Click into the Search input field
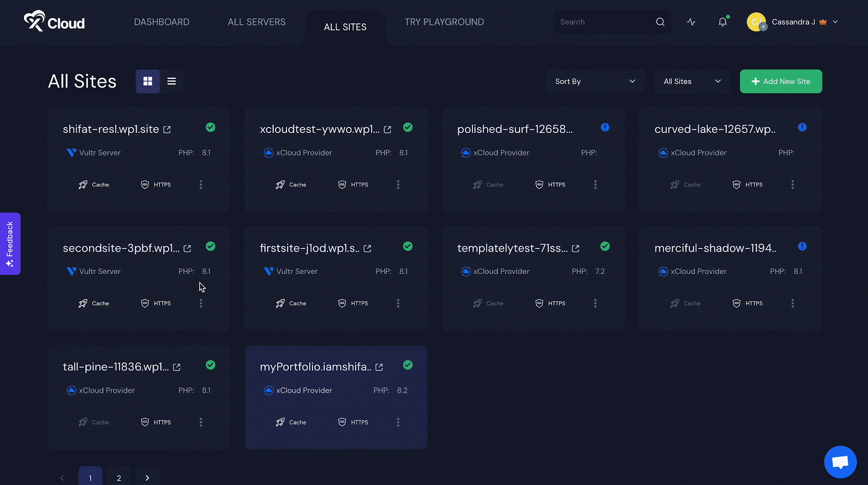 click(602, 22)
